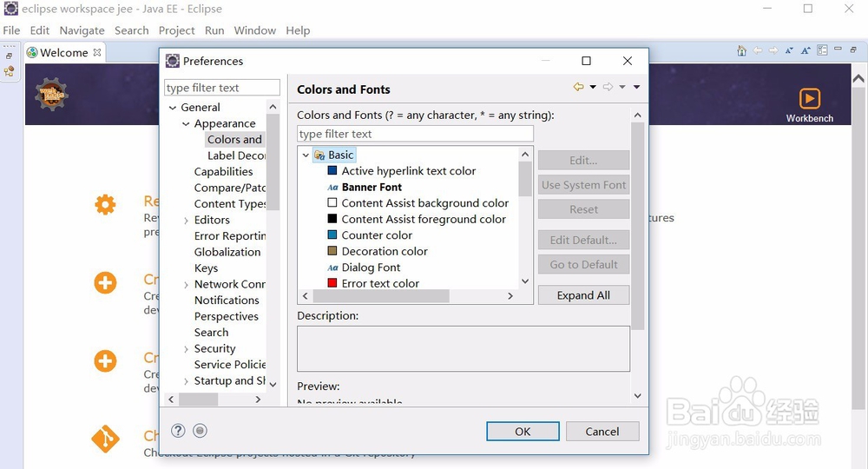Image resolution: width=868 pixels, height=469 pixels.
Task: Go forward in Preferences page history
Action: point(608,87)
